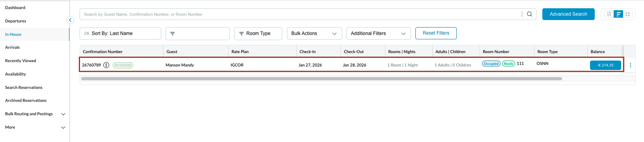
Task: Click the horizontal table scrollbar
Action: 321,79
